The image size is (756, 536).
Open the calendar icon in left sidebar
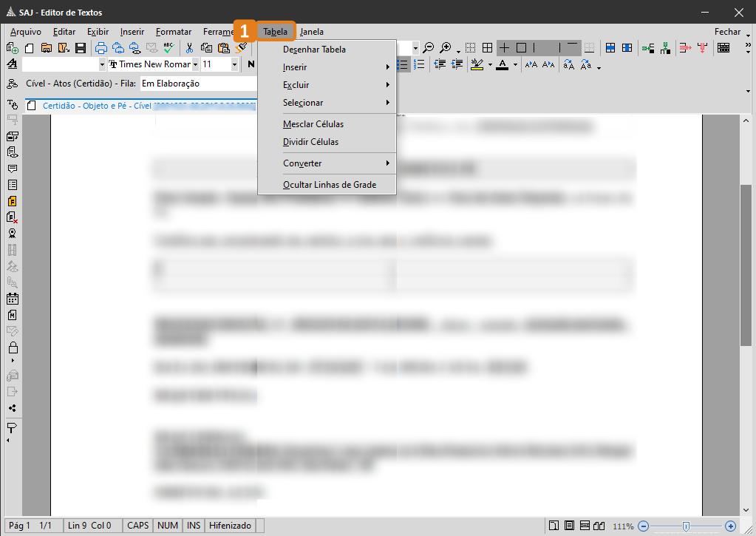(x=13, y=299)
